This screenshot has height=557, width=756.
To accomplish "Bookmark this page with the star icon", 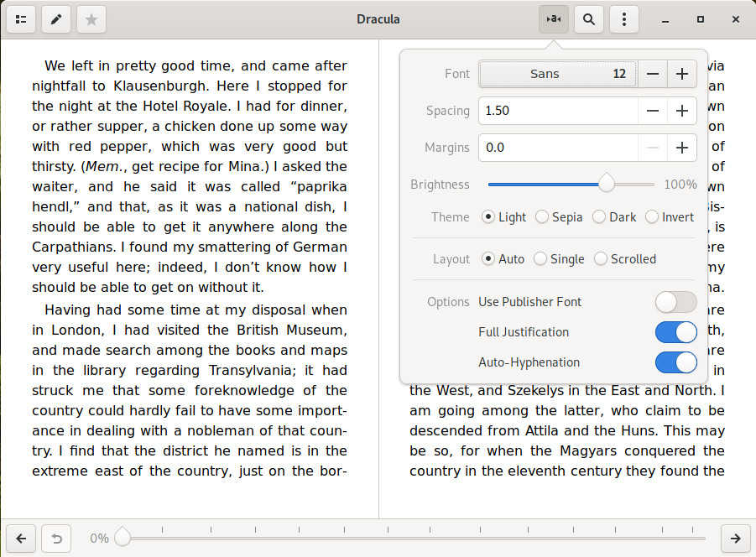I will point(90,18).
